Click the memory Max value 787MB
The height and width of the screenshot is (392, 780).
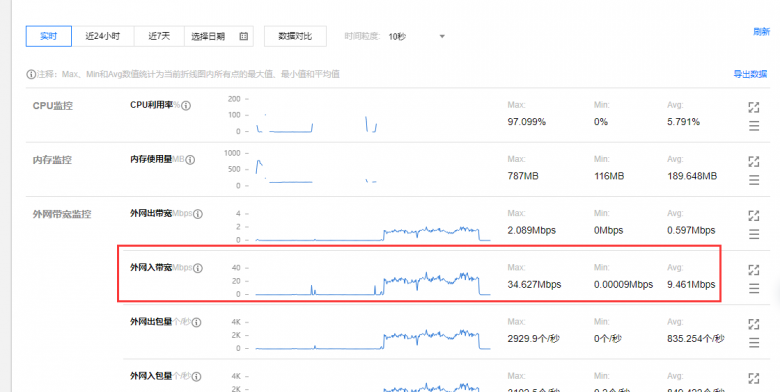pyautogui.click(x=523, y=176)
